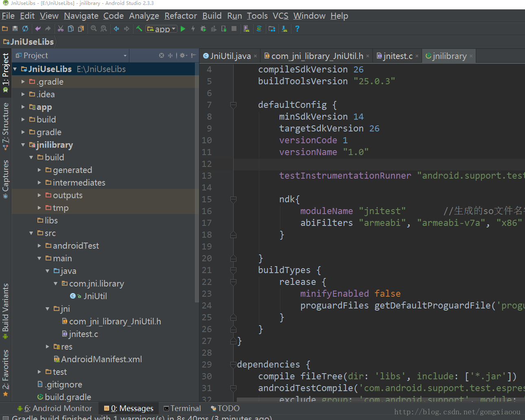
Task: Click the Open folder toolbar icon
Action: pos(5,28)
